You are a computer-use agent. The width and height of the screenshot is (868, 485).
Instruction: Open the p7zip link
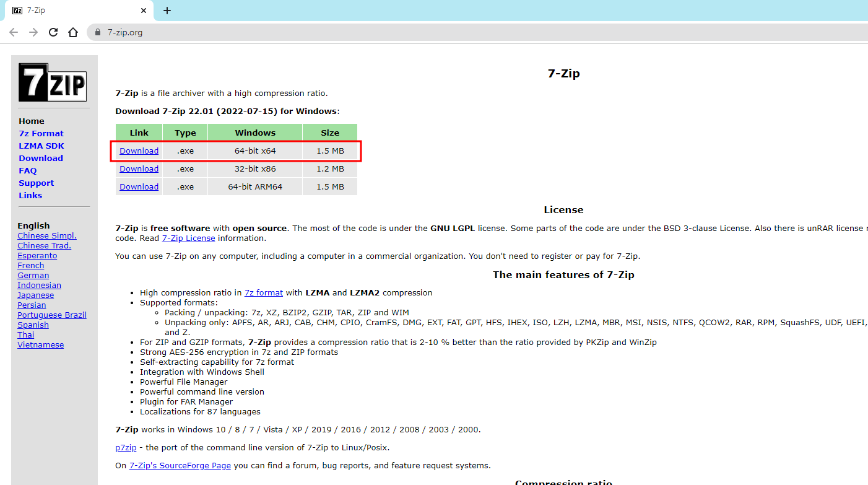126,448
